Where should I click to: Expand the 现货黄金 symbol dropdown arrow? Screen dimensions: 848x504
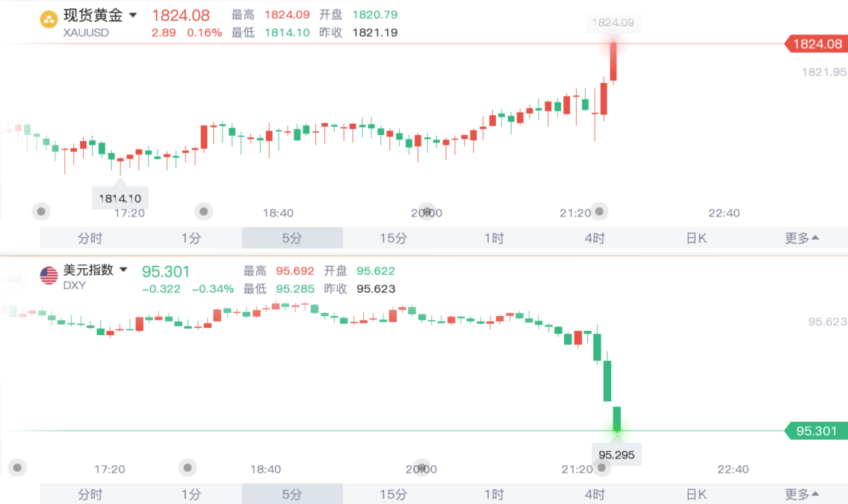click(x=133, y=16)
